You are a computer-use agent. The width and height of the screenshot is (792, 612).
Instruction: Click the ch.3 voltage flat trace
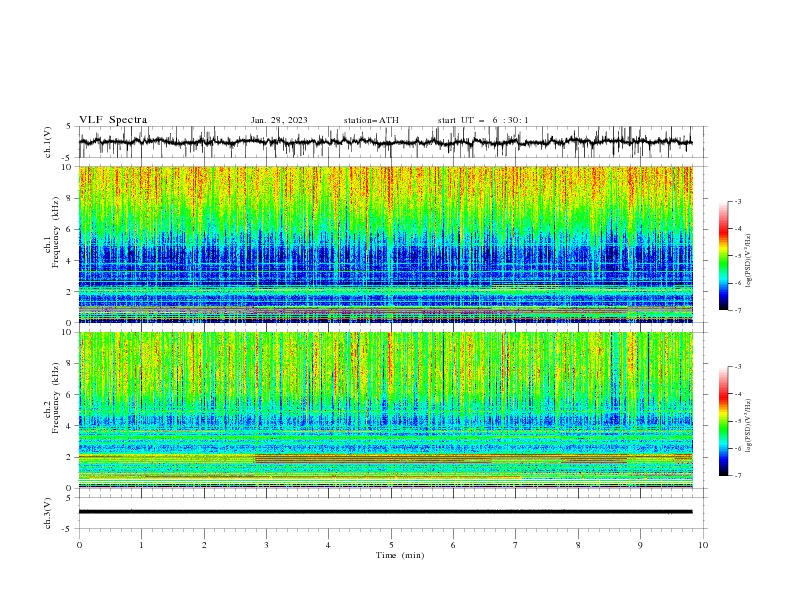(385, 512)
